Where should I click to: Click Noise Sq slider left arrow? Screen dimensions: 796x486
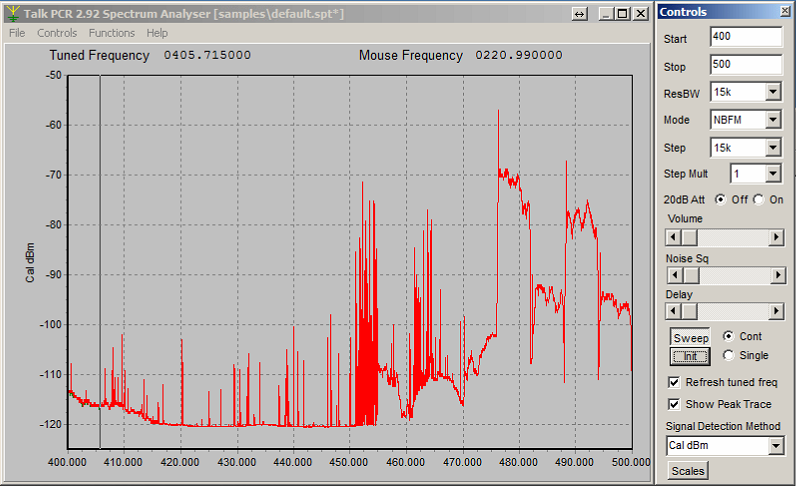click(x=675, y=275)
